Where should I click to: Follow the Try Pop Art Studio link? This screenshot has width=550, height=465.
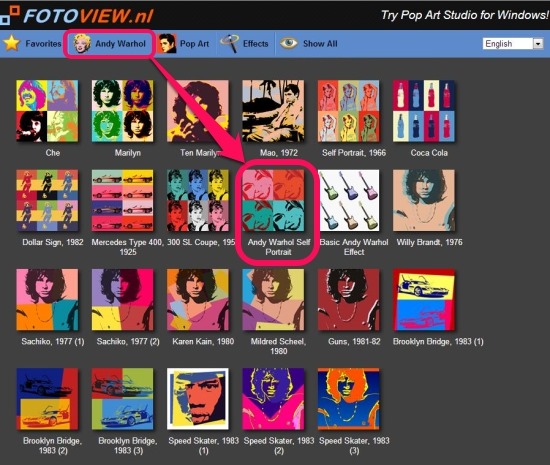pos(464,15)
